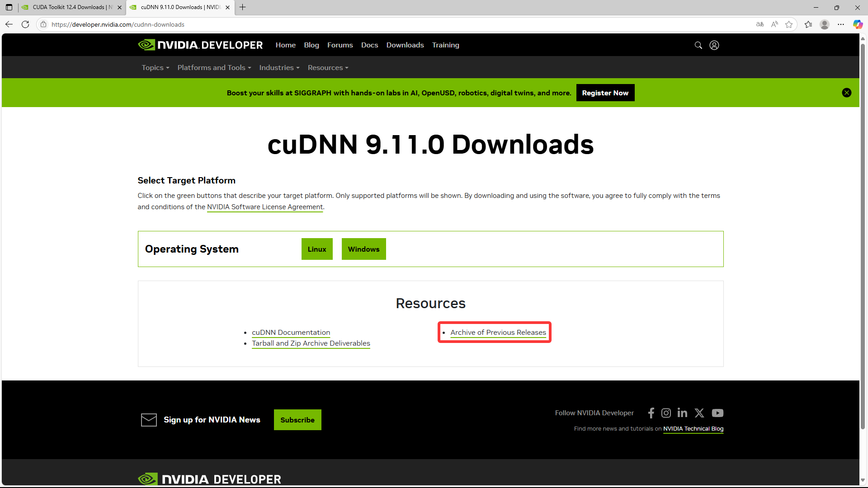Open Archive of Previous Releases link
The image size is (868, 488).
pos(498,333)
